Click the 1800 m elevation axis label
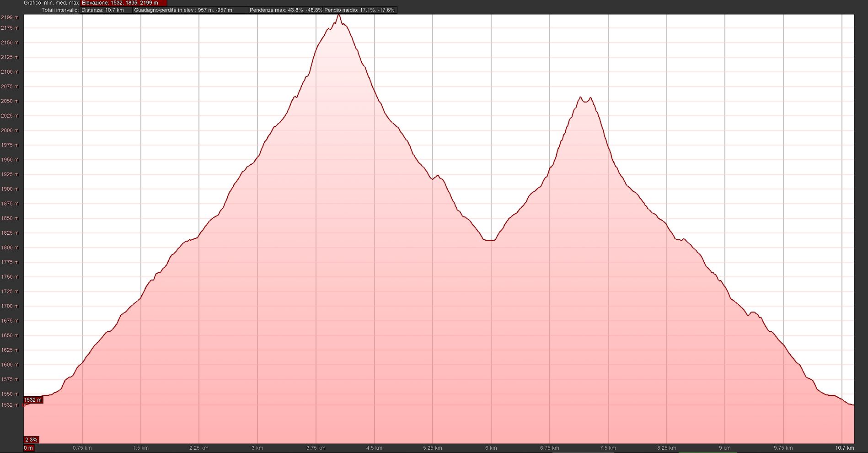868x453 pixels. click(10, 248)
